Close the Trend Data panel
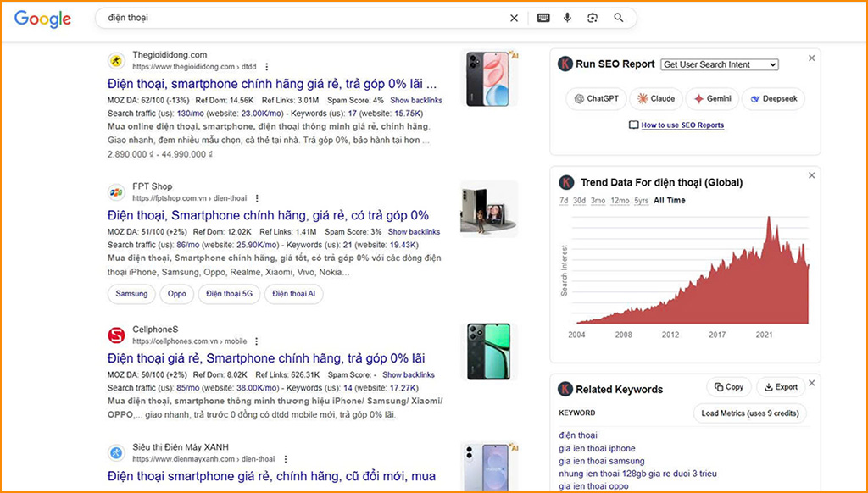The width and height of the screenshot is (868, 493). [x=811, y=175]
